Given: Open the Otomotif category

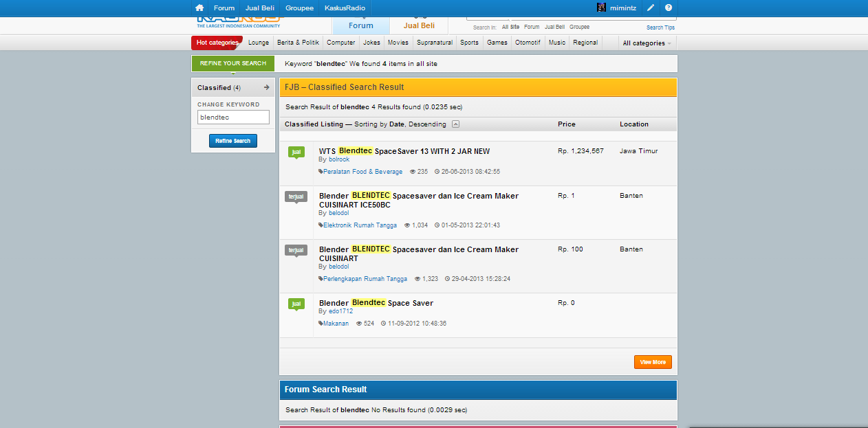Looking at the screenshot, I should [528, 43].
